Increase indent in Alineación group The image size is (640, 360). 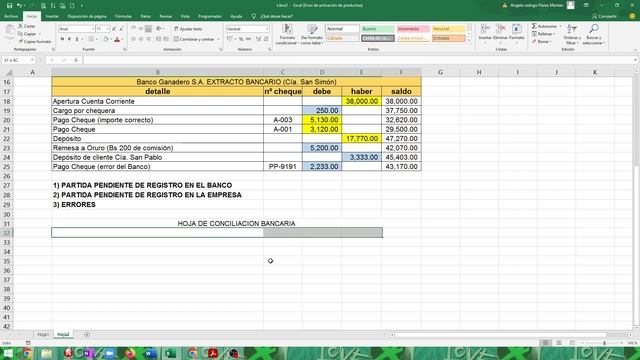[x=166, y=39]
